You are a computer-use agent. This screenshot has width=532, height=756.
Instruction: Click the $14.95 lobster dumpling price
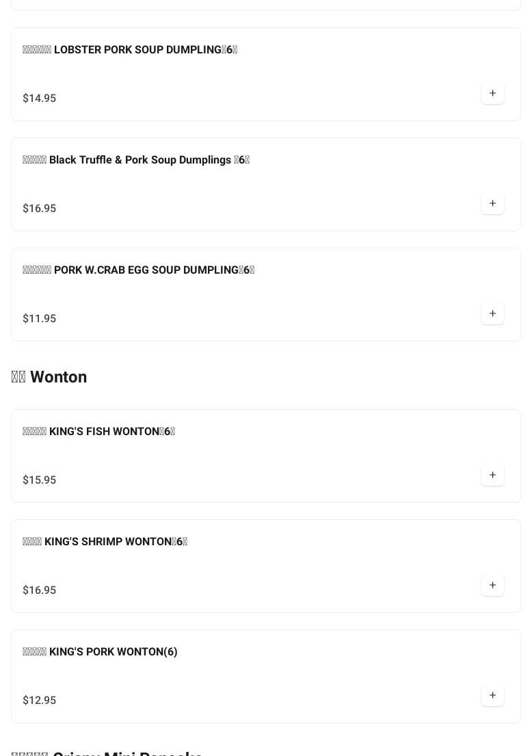[x=40, y=99]
